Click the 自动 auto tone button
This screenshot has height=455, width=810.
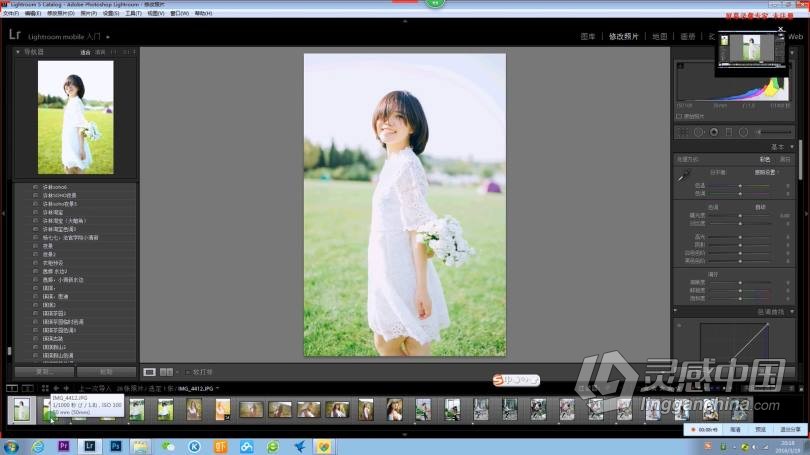[760, 207]
